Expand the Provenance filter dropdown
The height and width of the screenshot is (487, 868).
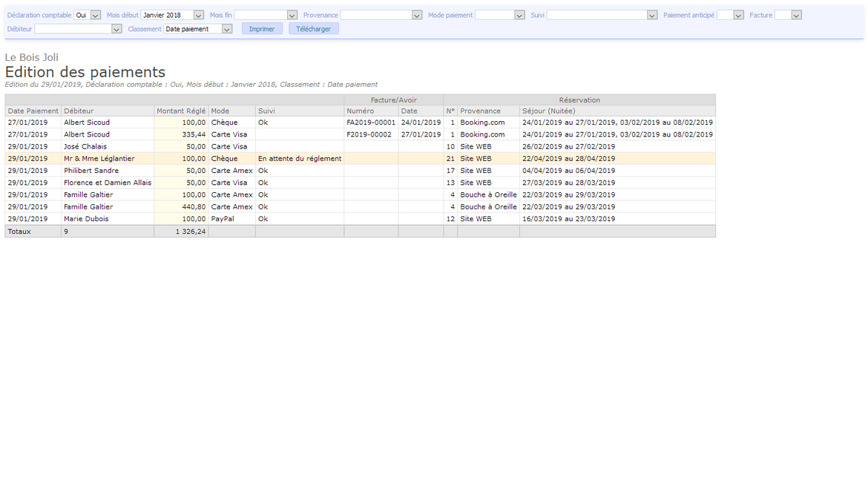click(381, 15)
